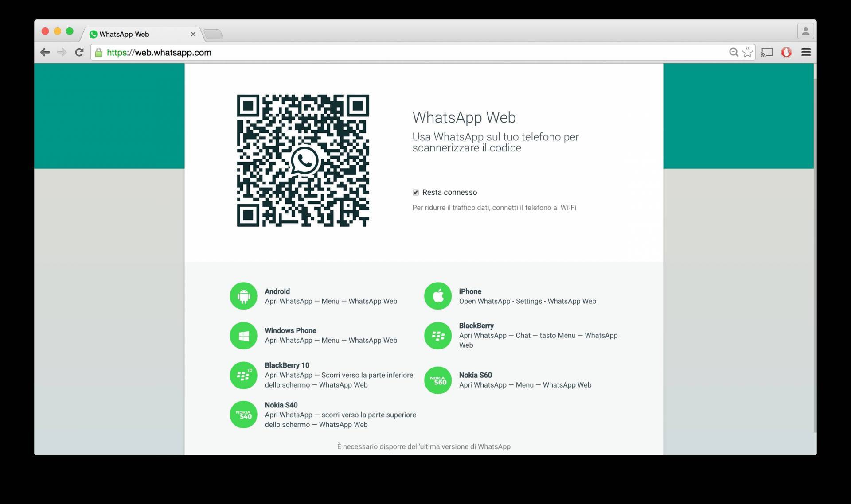The width and height of the screenshot is (851, 504).
Task: Click the Wi-Fi data traffic hint text
Action: 494,208
